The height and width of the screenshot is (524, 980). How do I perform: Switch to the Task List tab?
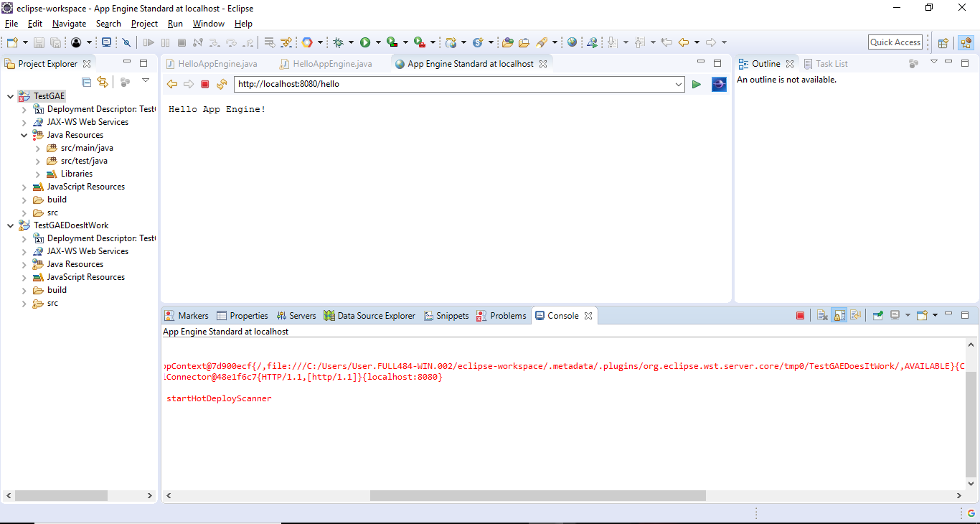click(826, 64)
